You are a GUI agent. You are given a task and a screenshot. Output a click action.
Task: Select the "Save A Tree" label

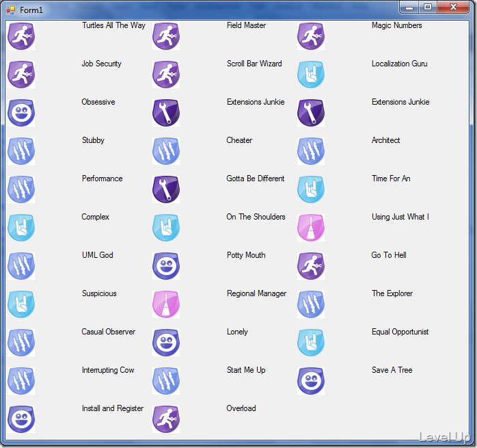[392, 370]
